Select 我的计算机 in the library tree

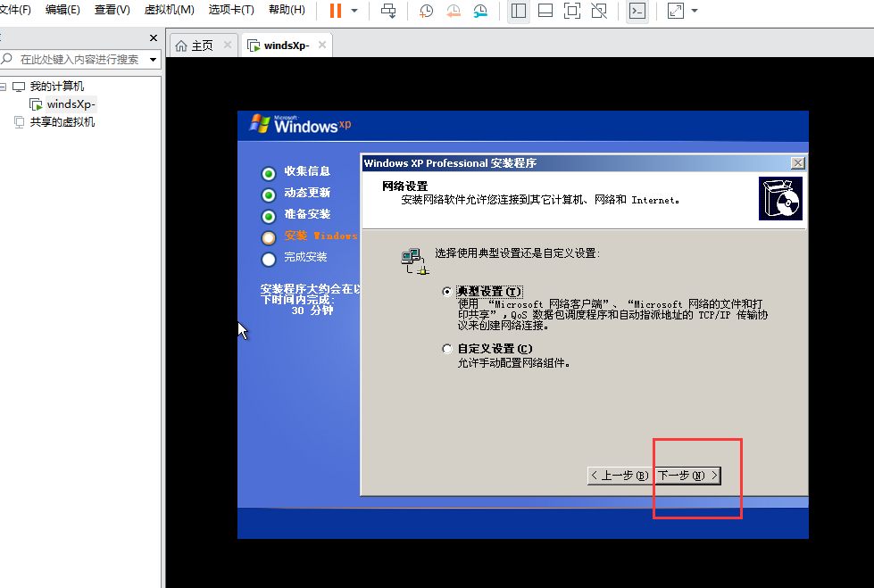click(57, 87)
